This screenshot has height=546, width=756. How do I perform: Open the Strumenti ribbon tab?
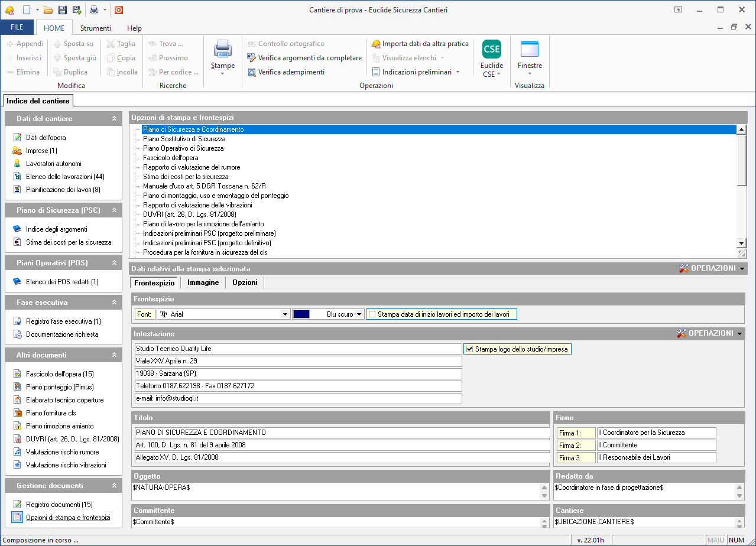(x=96, y=28)
